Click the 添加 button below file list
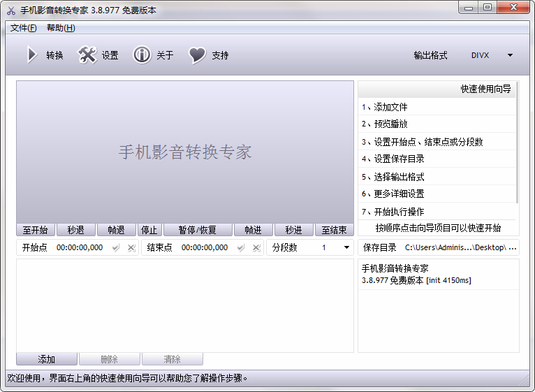Screen dimensions: 535x392 (47, 359)
